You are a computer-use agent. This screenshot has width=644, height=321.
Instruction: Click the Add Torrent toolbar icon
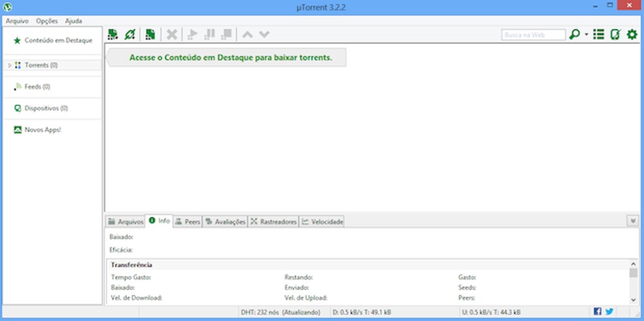coord(113,35)
